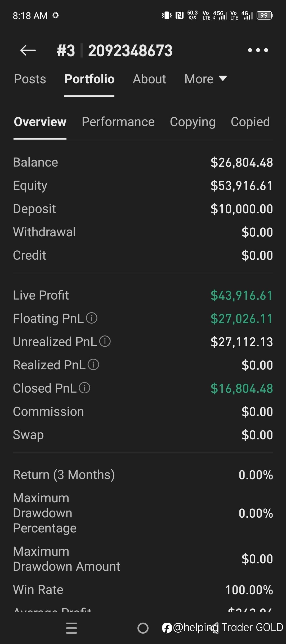
Task: Open the Copying sub-tab
Action: pos(193,122)
